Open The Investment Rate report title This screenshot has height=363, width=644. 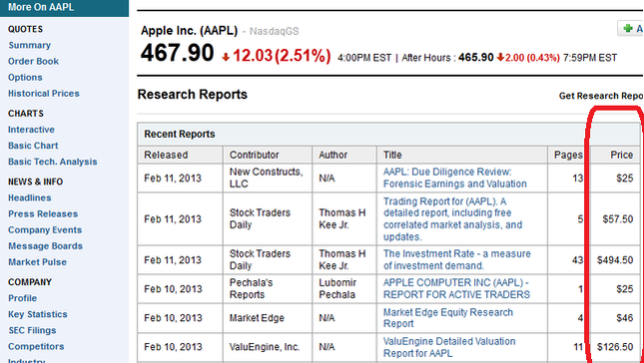point(456,259)
